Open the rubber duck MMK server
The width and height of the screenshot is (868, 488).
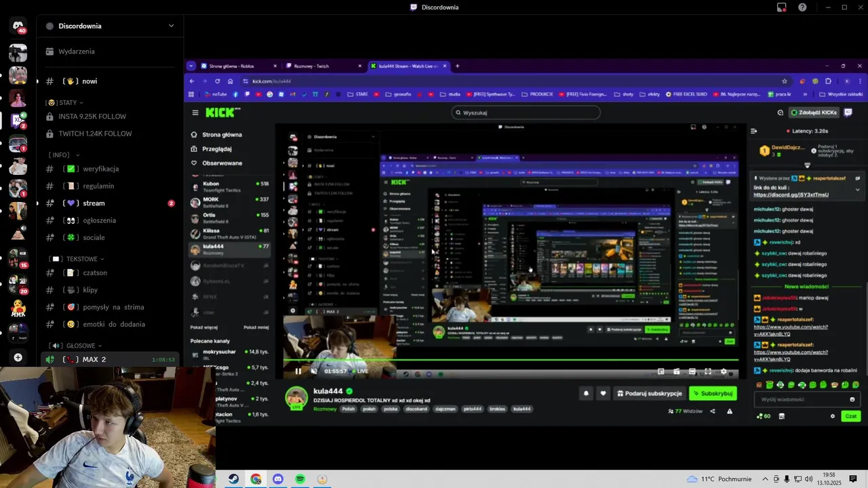pos(18,308)
